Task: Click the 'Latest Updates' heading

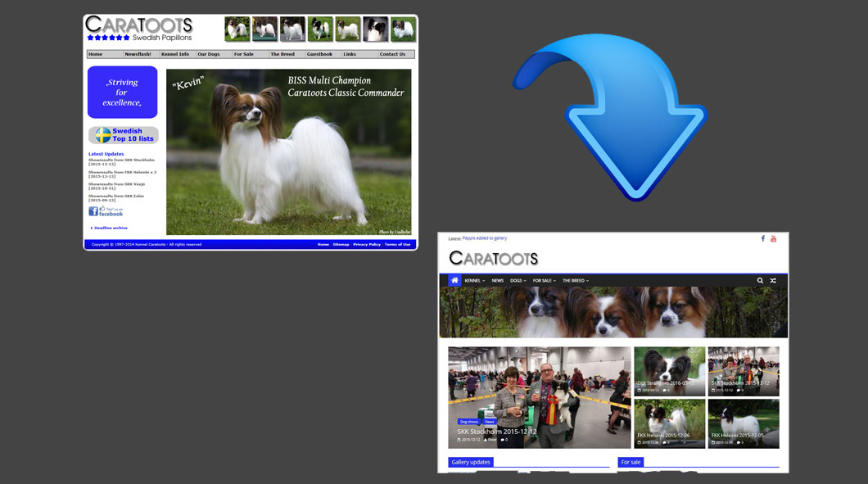Action: point(106,154)
